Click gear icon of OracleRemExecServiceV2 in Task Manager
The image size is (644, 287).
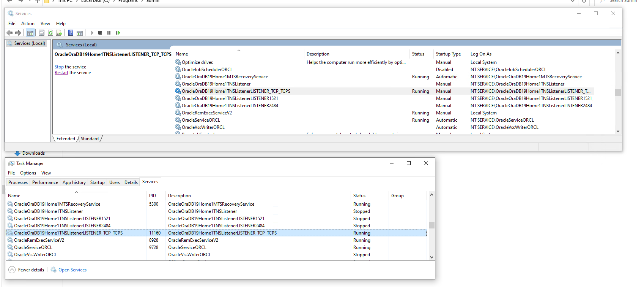(x=10, y=240)
